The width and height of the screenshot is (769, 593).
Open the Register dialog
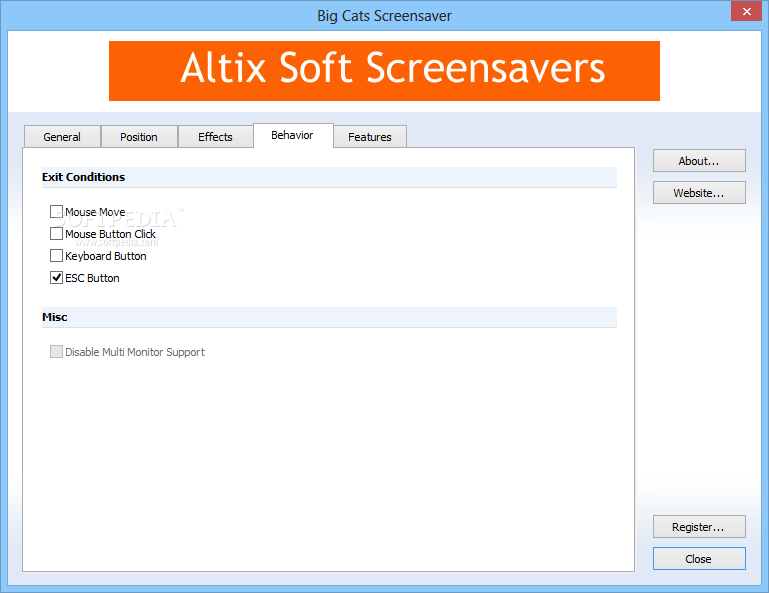click(x=699, y=527)
